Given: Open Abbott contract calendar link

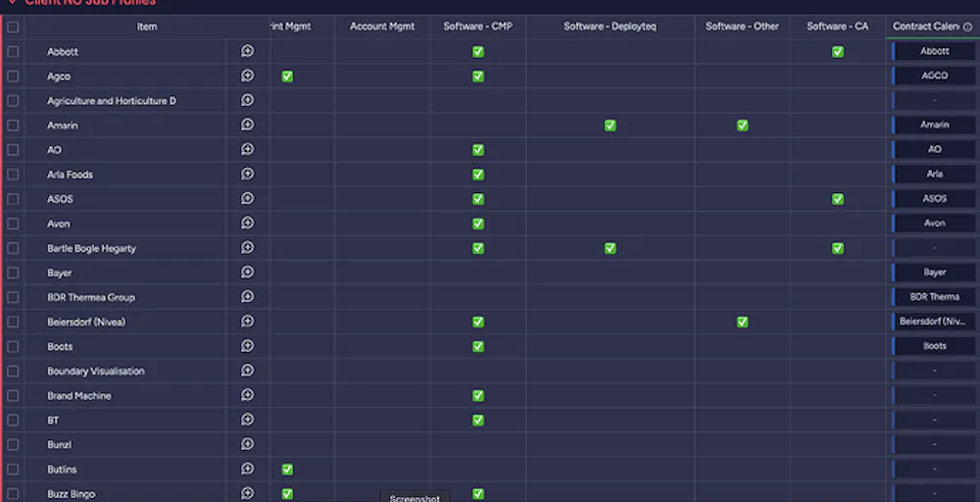Looking at the screenshot, I should tap(934, 51).
